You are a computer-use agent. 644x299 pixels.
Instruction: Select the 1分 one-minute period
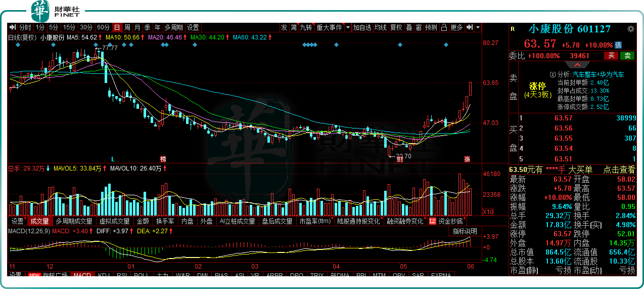click(40, 27)
